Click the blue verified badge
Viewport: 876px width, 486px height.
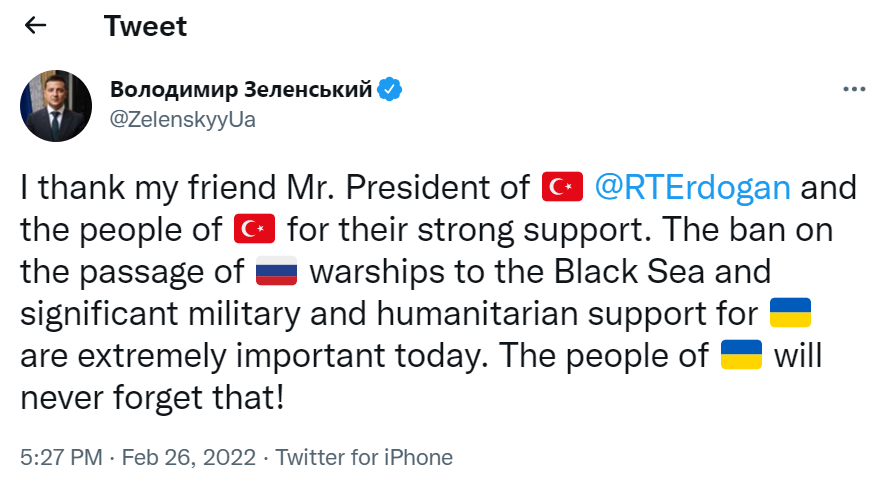390,90
